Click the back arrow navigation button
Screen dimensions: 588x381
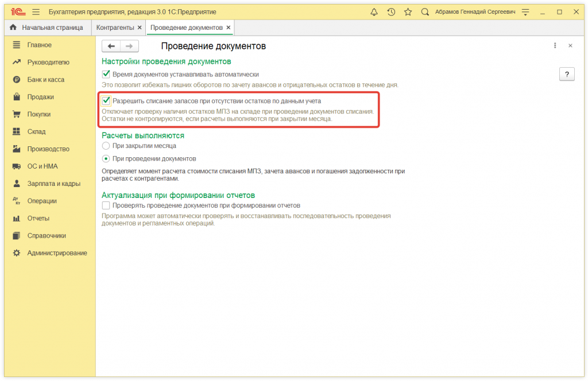(x=111, y=46)
